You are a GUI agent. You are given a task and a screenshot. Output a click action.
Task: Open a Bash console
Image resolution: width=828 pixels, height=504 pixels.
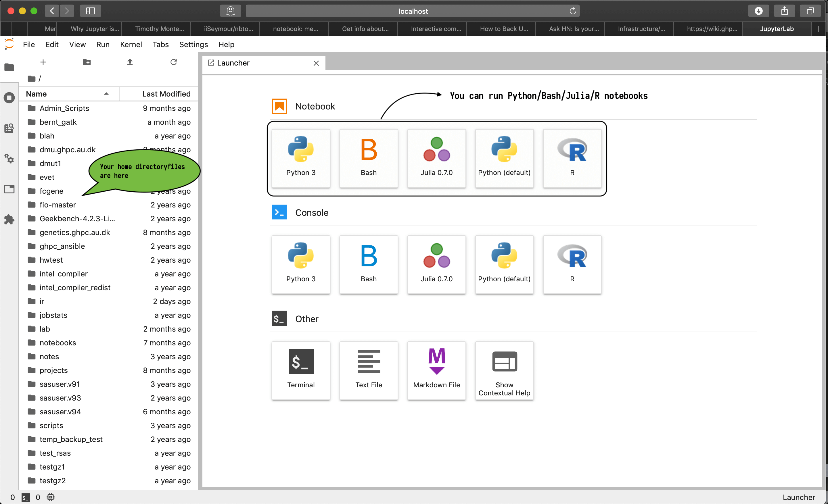(368, 264)
